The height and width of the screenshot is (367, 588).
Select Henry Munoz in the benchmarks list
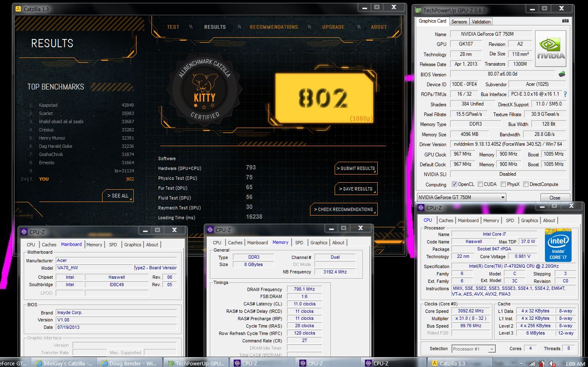pyautogui.click(x=81, y=138)
